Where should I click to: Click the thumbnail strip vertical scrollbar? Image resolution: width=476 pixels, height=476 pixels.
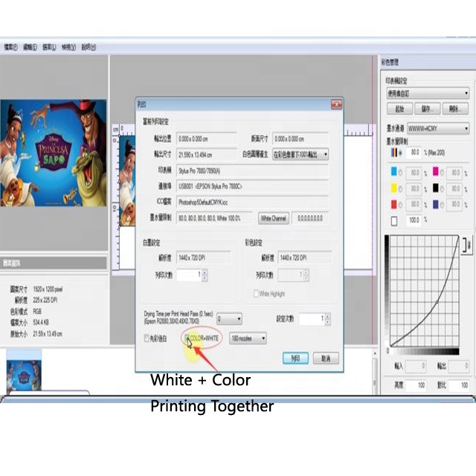(x=375, y=373)
